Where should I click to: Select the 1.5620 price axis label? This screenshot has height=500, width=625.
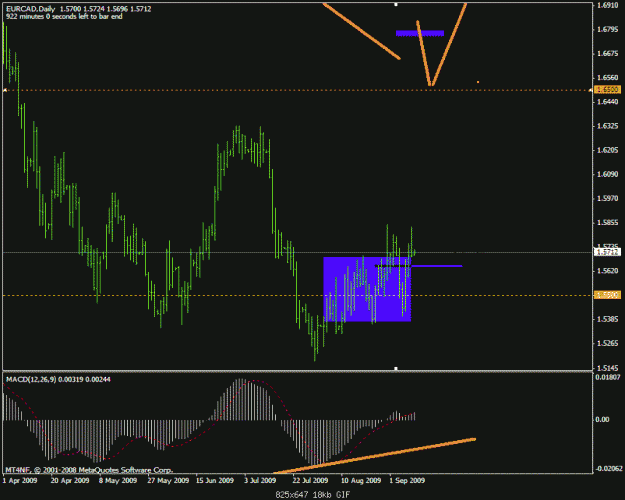click(x=607, y=271)
